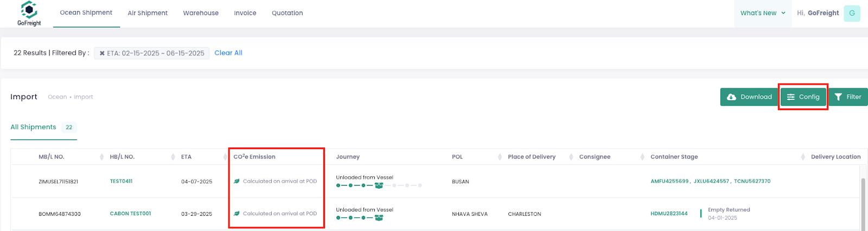Viewport: 868px width, 231px height.
Task: Click the leaf icon in CABON TEST001 row
Action: (x=237, y=214)
